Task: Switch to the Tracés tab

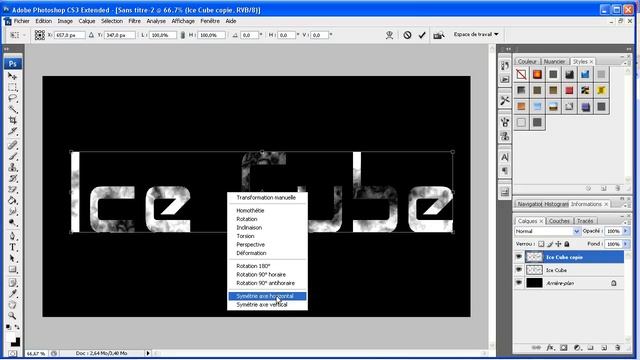Action: [x=585, y=221]
